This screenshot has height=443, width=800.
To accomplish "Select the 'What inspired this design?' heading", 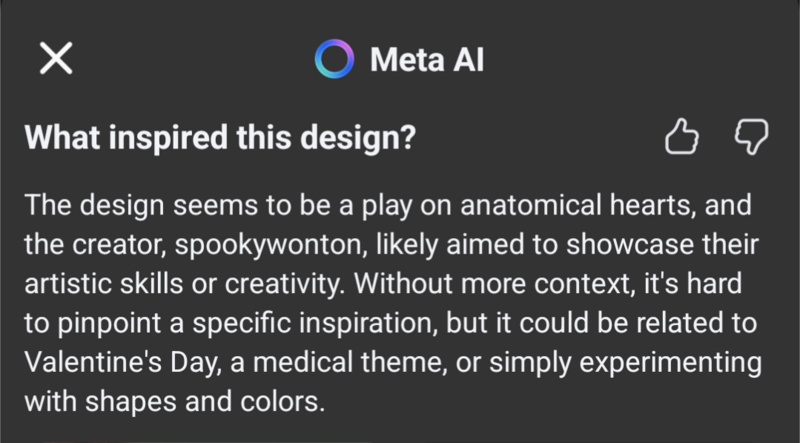I will click(220, 137).
